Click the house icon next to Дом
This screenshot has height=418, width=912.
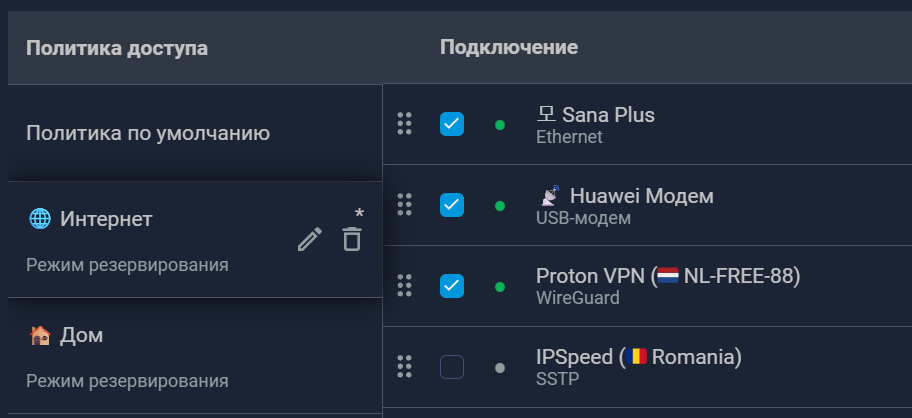pos(40,335)
